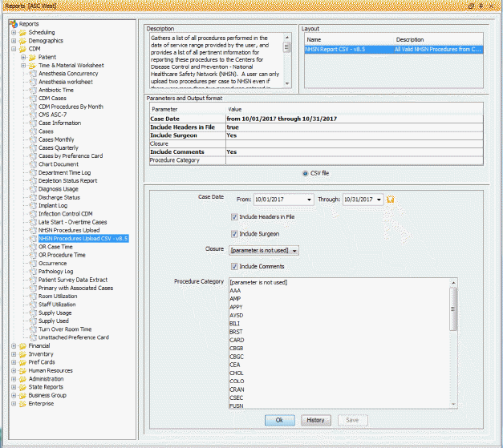Click the Implant Log report icon

(33, 205)
